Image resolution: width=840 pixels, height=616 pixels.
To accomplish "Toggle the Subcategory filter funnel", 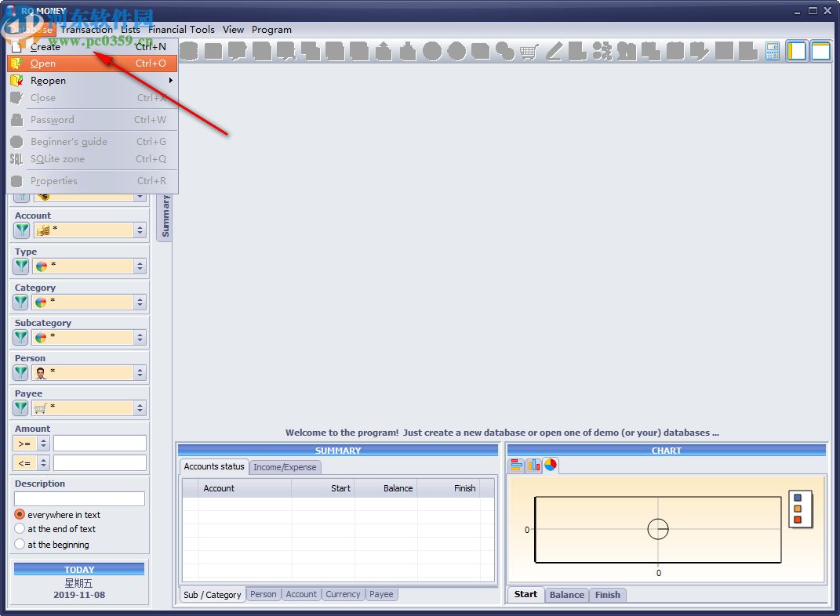I will pos(21,337).
